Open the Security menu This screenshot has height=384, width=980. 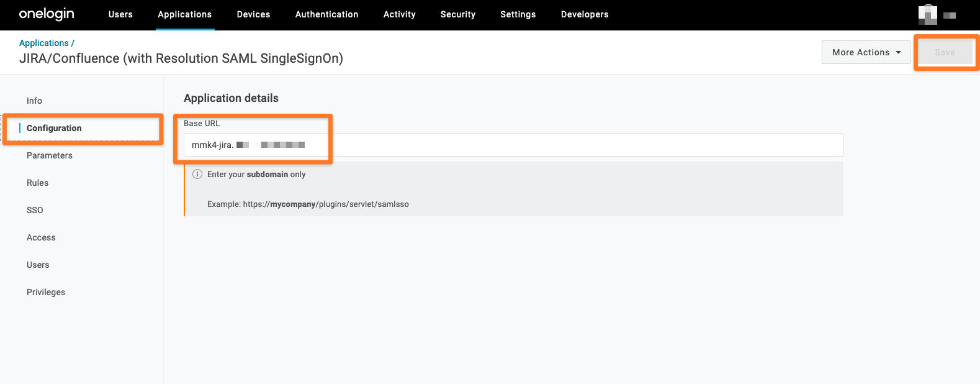pos(458,14)
